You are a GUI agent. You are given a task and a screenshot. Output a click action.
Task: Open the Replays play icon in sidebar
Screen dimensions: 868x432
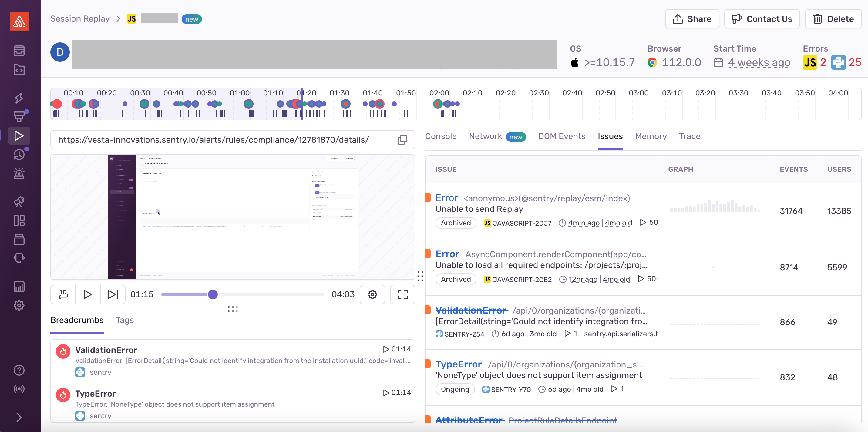click(x=19, y=136)
